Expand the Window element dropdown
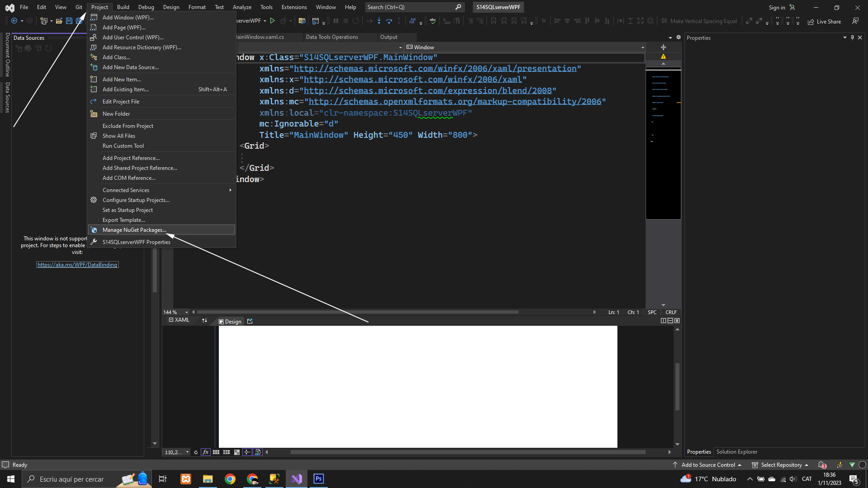This screenshot has height=488, width=868. (x=642, y=47)
